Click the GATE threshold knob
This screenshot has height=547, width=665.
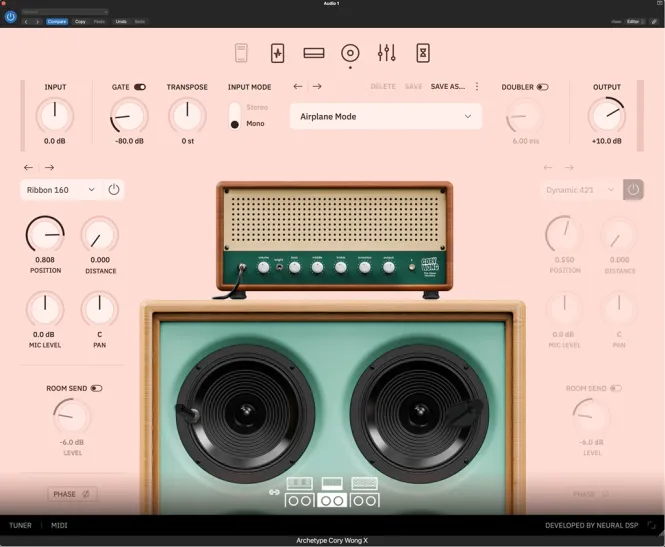[x=129, y=115]
